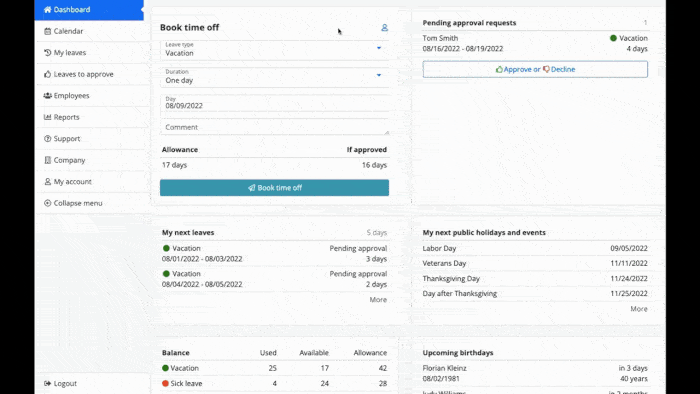The image size is (700, 394).
Task: Approve Tom Smith's vacation request
Action: [517, 69]
